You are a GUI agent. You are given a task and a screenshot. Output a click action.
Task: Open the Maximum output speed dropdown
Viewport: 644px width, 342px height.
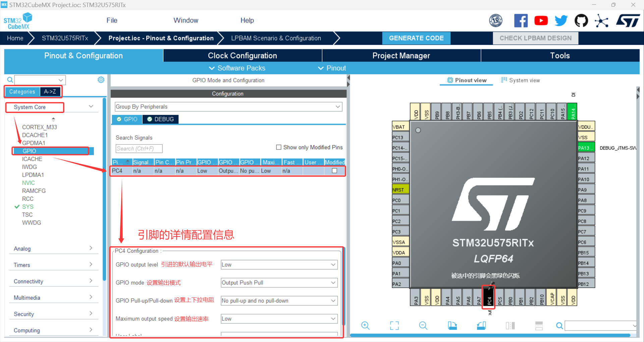click(279, 319)
